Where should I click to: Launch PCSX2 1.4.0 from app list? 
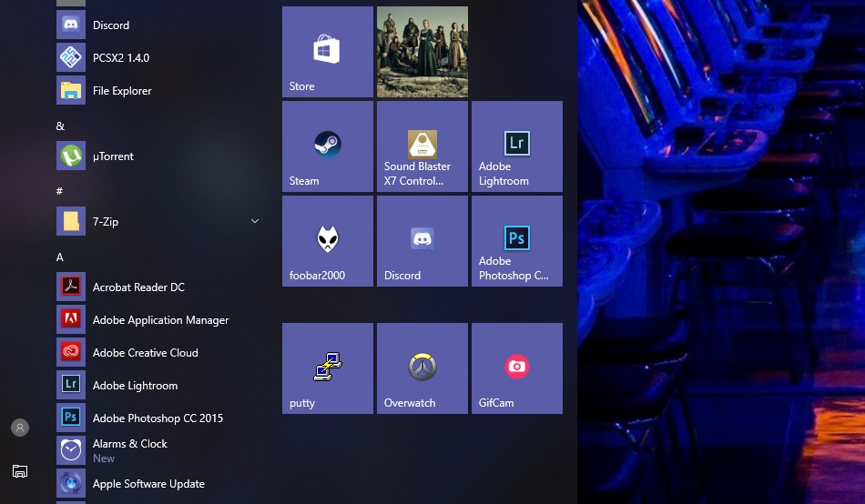[x=158, y=57]
